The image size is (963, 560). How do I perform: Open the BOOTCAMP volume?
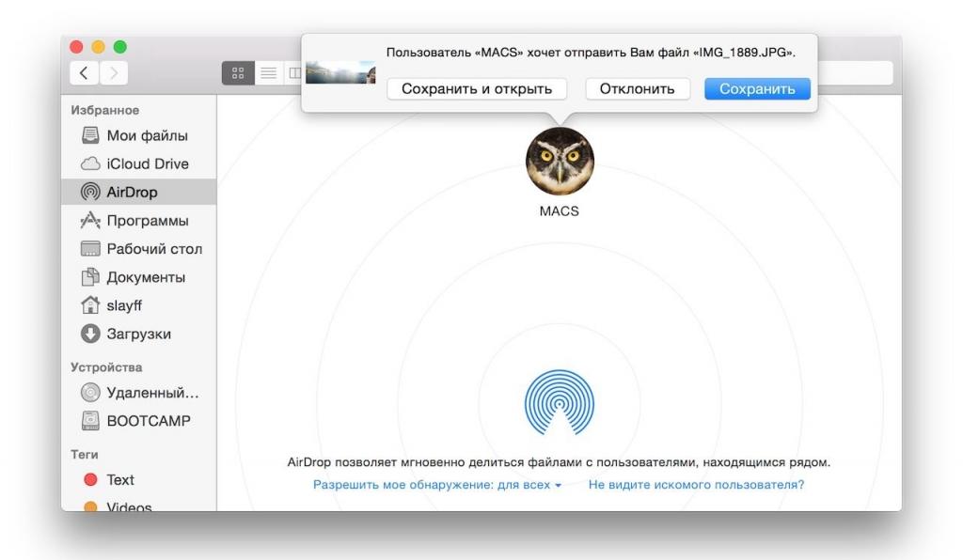(x=139, y=421)
